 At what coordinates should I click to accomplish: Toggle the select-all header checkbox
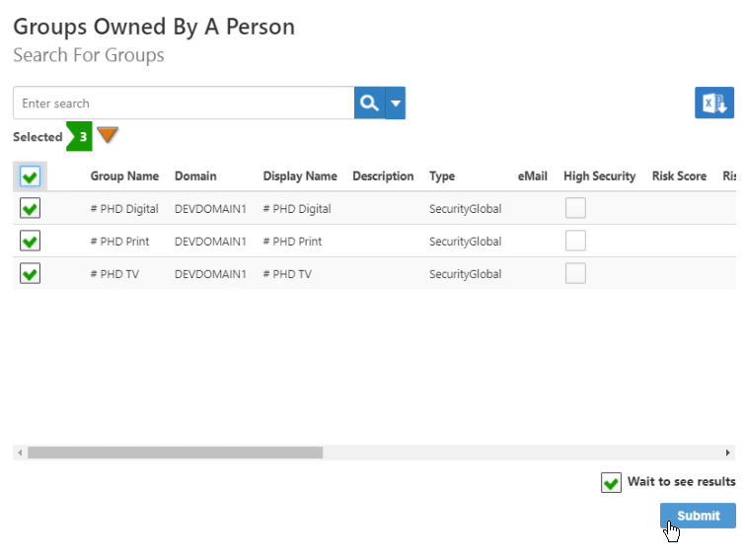pyautogui.click(x=30, y=176)
